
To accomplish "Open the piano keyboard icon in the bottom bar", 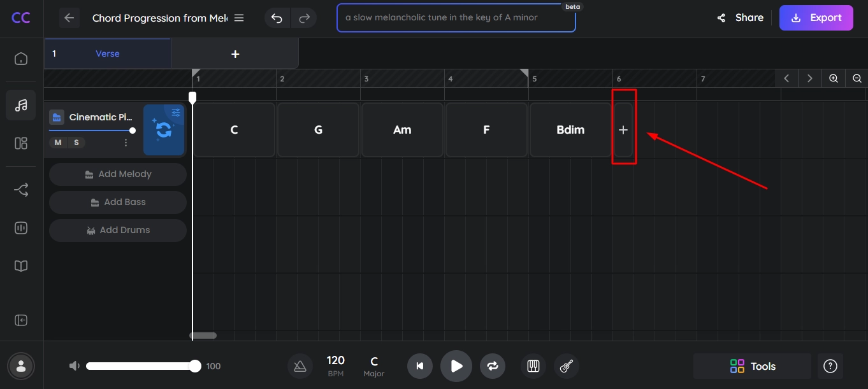I will [533, 366].
